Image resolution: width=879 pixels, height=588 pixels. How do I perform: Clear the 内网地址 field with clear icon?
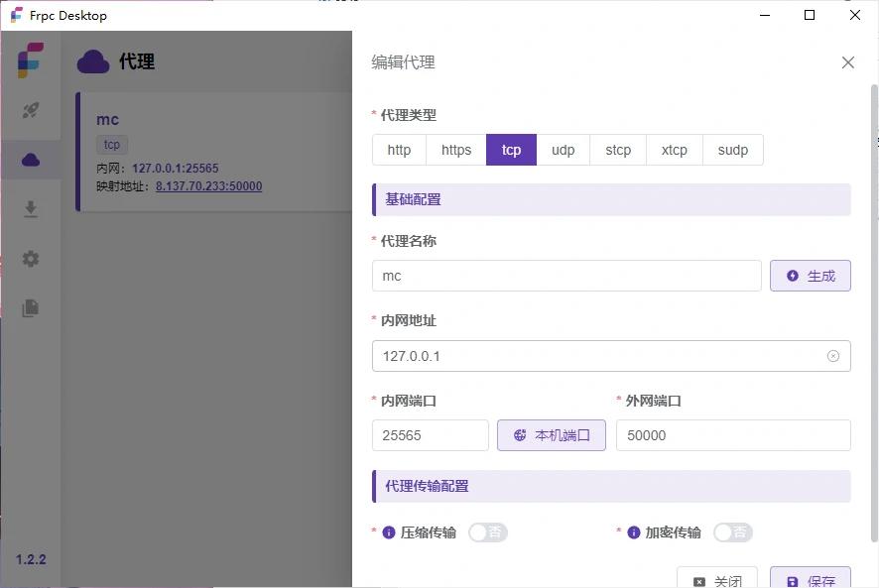click(x=833, y=356)
